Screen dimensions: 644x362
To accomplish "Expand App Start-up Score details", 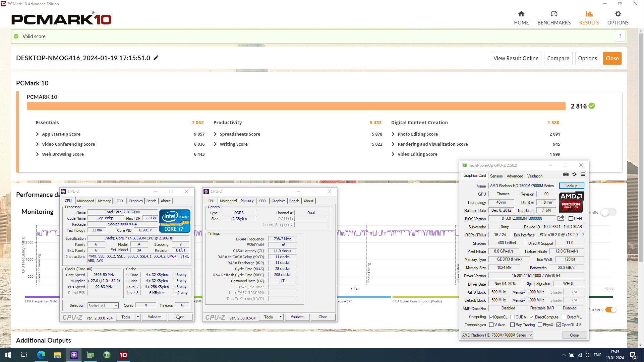I will (38, 134).
